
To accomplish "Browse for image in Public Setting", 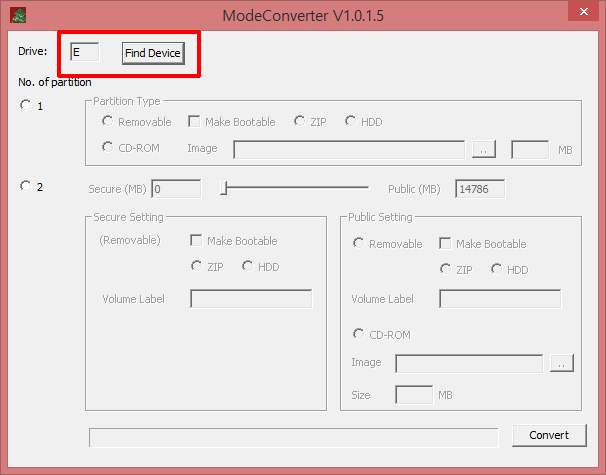I will [x=561, y=364].
